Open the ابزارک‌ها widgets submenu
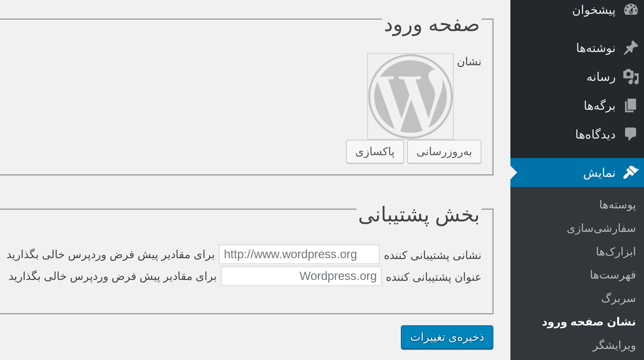 (x=616, y=252)
